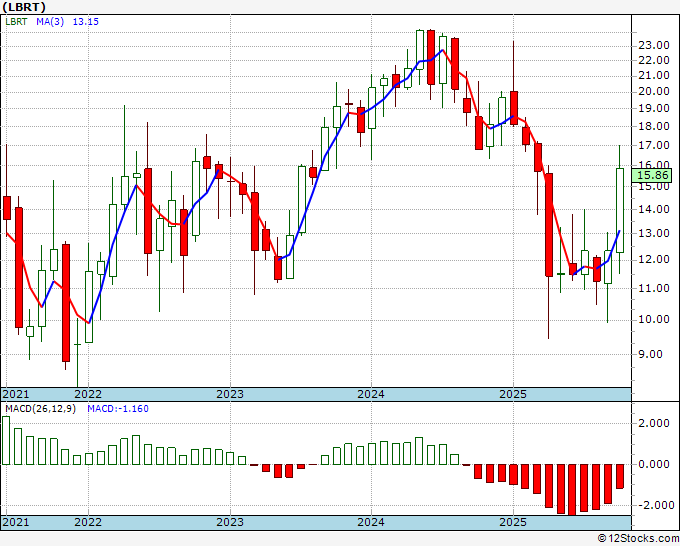Click the latest green candlestick near 15.86
This screenshot has height=546, width=680.
(620, 210)
